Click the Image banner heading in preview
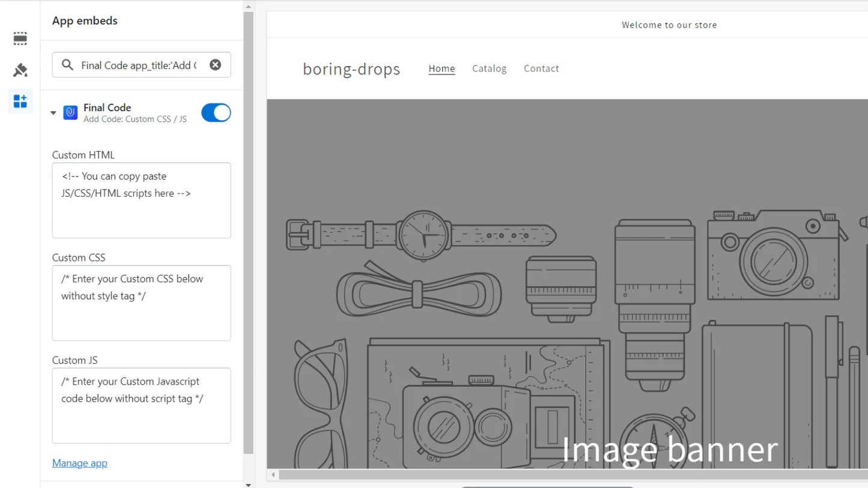868x488 pixels. pyautogui.click(x=669, y=450)
